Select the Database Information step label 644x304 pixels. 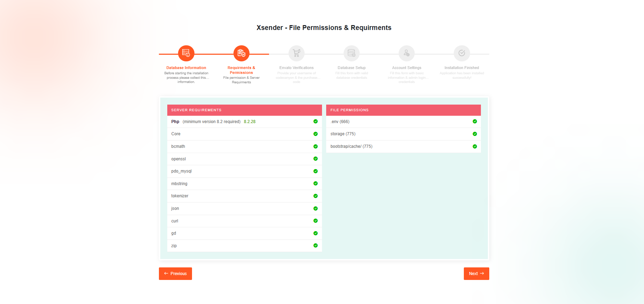point(186,68)
